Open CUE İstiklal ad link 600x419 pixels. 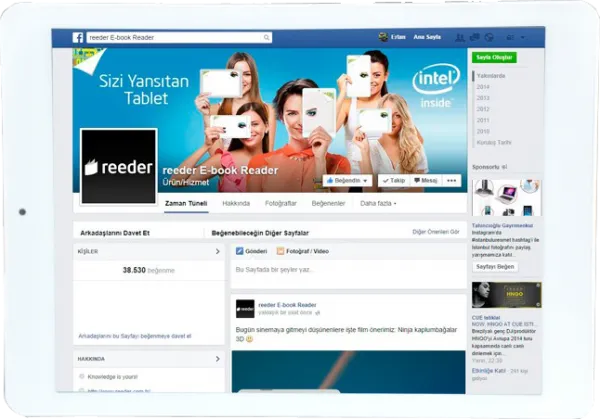pyautogui.click(x=486, y=318)
